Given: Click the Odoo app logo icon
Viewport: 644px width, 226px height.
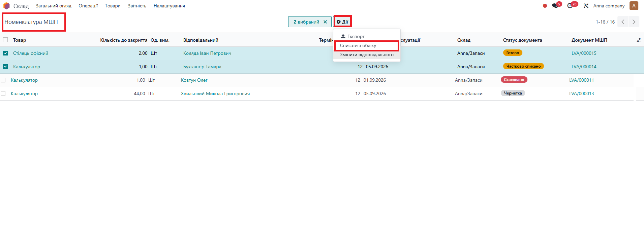Looking at the screenshot, I should click(x=6, y=6).
